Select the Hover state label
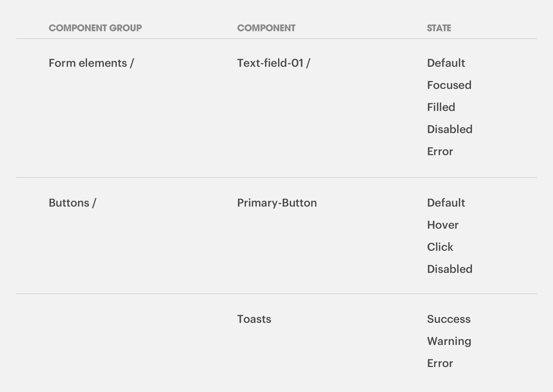 tap(443, 225)
